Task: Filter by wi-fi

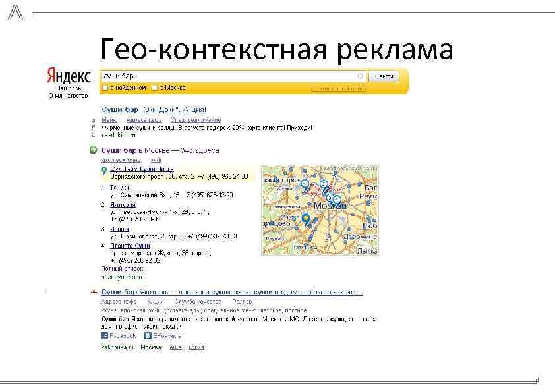Action: point(156,160)
